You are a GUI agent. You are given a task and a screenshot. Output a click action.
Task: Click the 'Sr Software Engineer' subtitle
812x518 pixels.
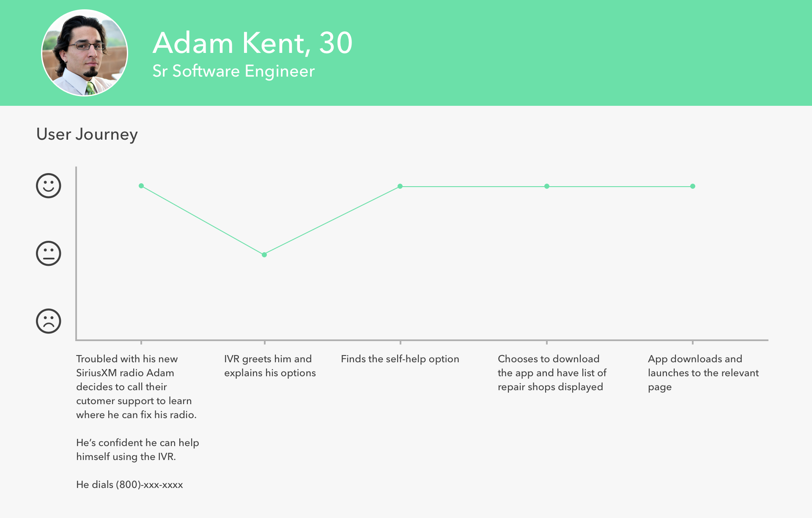[233, 71]
